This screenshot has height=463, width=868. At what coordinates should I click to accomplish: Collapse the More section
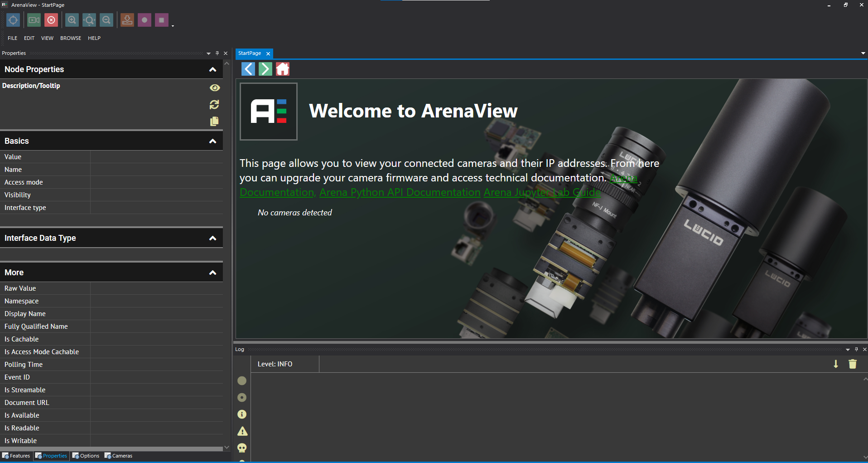coord(212,273)
